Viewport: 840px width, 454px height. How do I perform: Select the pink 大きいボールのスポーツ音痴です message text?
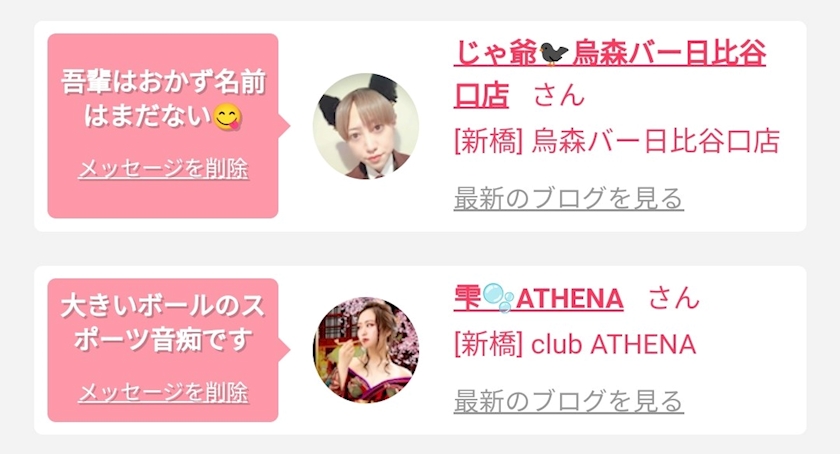pyautogui.click(x=163, y=323)
